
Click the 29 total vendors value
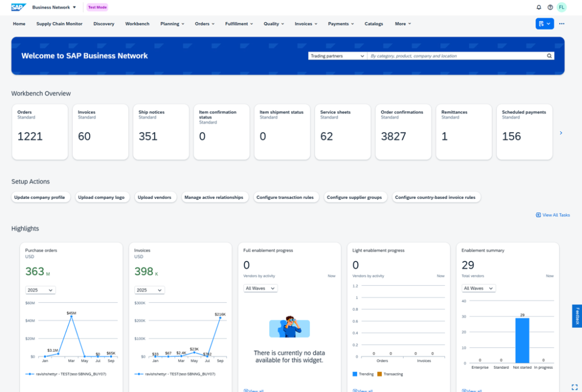[468, 265]
